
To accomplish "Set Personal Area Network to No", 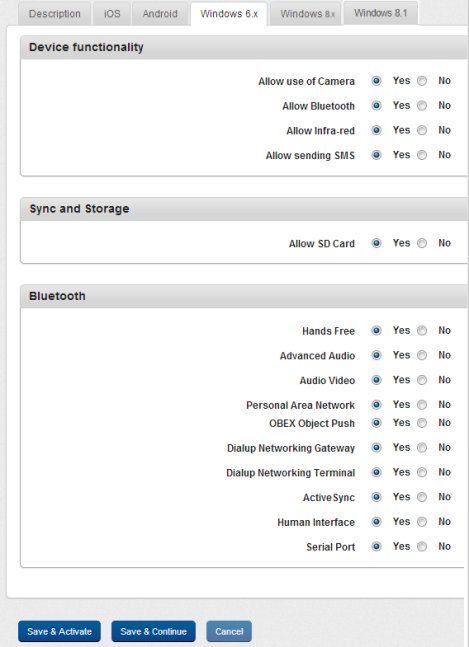I will point(422,405).
